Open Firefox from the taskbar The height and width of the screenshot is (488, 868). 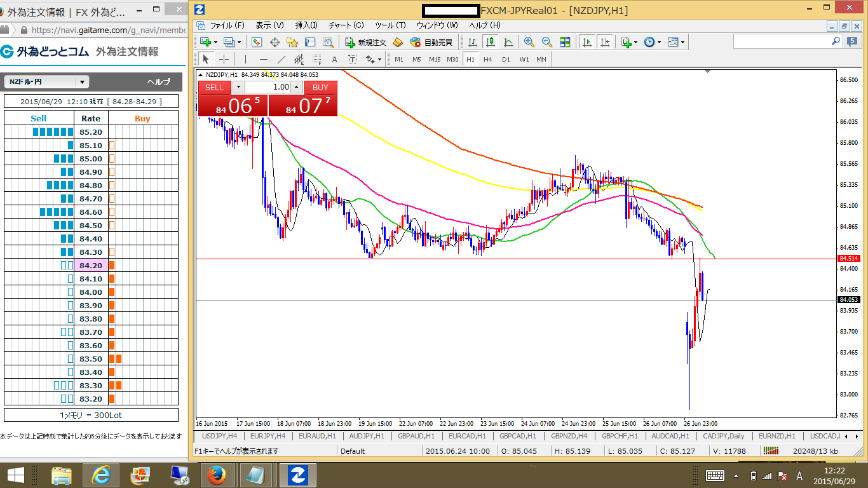217,475
